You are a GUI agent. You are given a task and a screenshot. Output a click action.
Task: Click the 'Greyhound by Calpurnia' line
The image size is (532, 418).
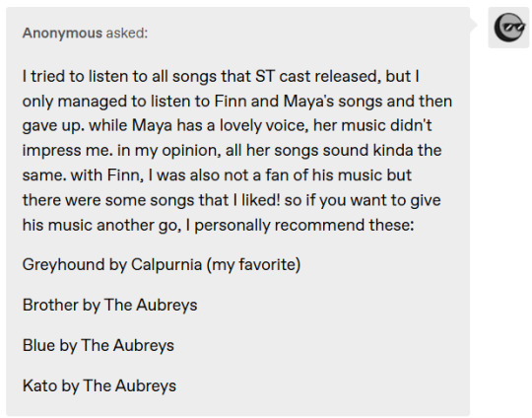click(x=162, y=264)
